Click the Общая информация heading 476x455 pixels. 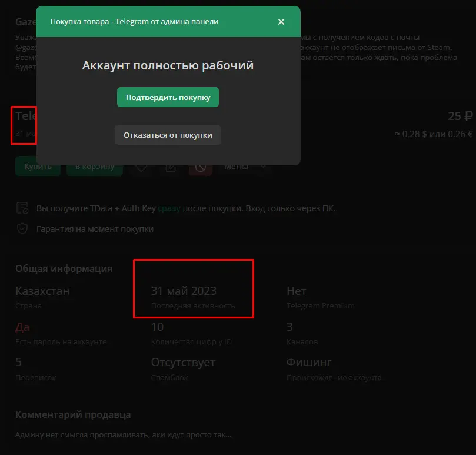click(64, 268)
